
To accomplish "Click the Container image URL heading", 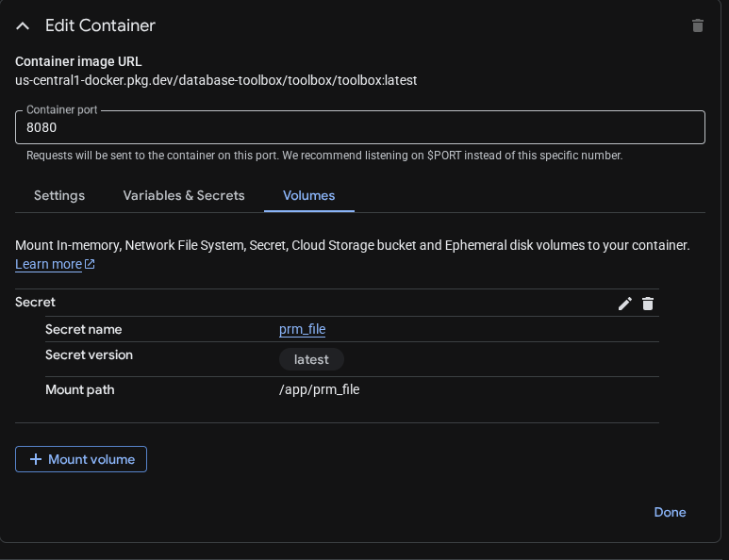I will (78, 61).
